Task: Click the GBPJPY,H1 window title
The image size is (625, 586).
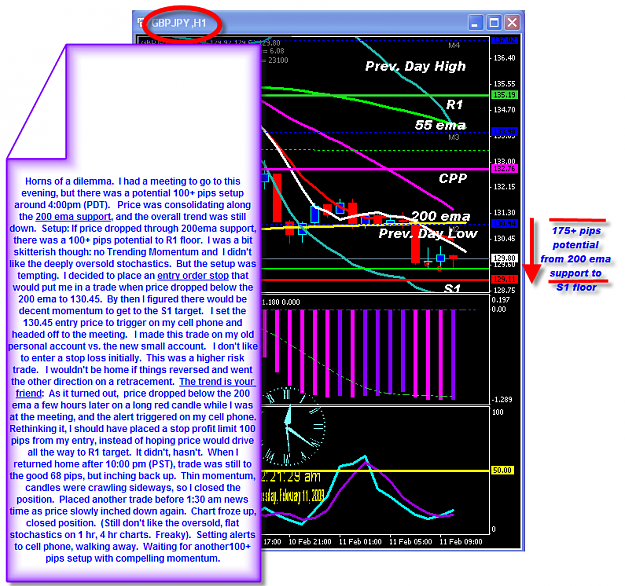Action: point(179,24)
